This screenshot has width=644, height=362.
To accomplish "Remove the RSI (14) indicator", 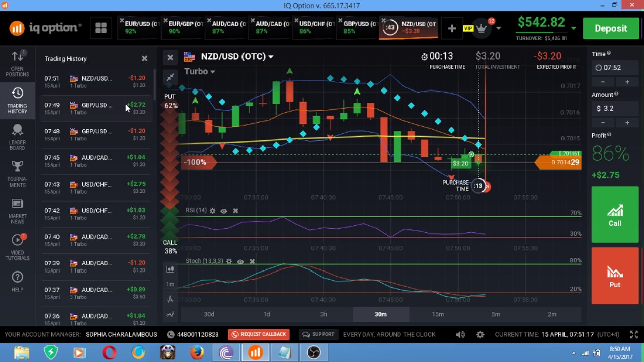I will pos(235,211).
